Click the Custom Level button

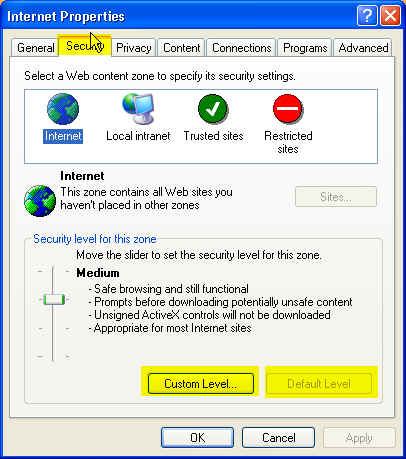[201, 383]
